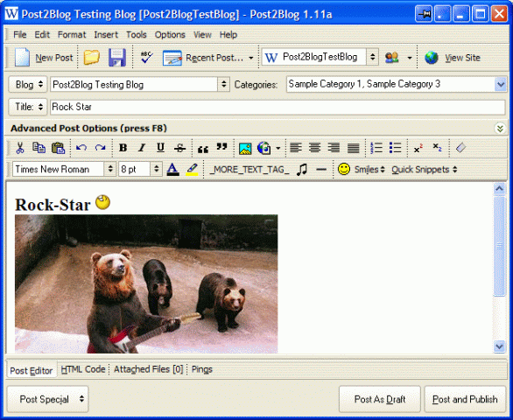Switch to the Pings tab

[x=202, y=369]
